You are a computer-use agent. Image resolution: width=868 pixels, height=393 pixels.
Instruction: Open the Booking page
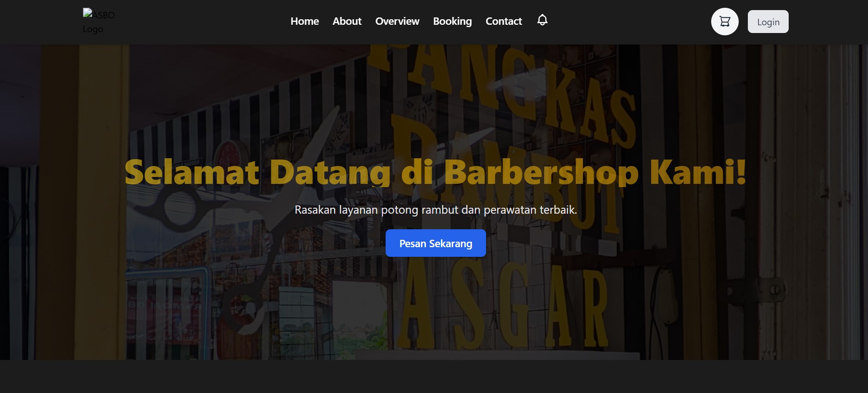[452, 21]
